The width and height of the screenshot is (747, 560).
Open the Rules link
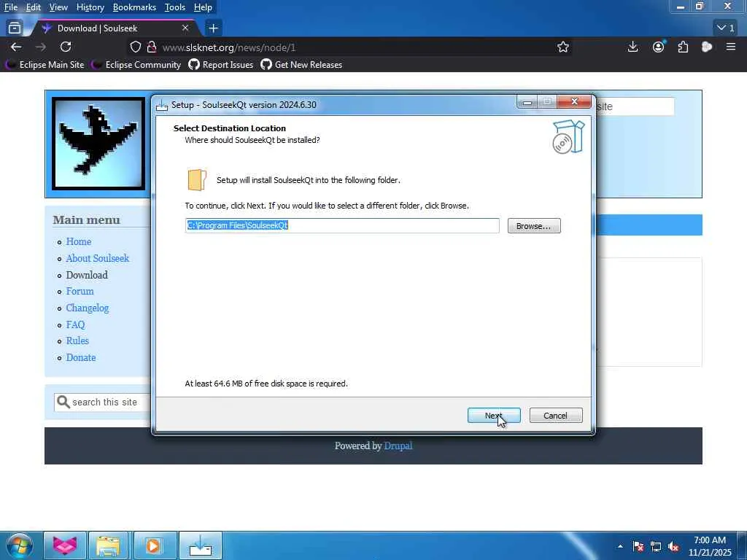pyautogui.click(x=77, y=341)
